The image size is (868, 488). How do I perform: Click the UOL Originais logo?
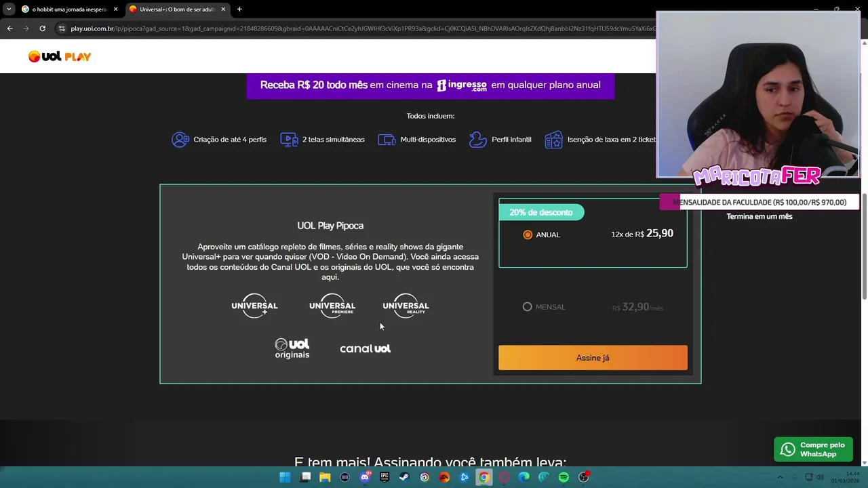tap(292, 348)
